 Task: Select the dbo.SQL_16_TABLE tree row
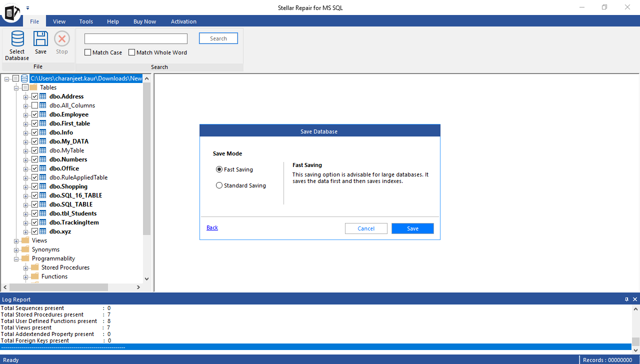click(75, 195)
